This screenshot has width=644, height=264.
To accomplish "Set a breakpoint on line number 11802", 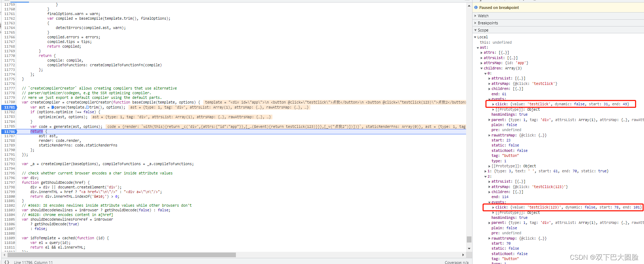I will pyautogui.click(x=10, y=205).
